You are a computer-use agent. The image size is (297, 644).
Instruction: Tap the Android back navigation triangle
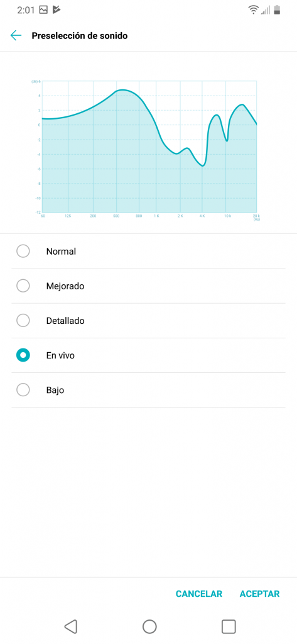(70, 626)
